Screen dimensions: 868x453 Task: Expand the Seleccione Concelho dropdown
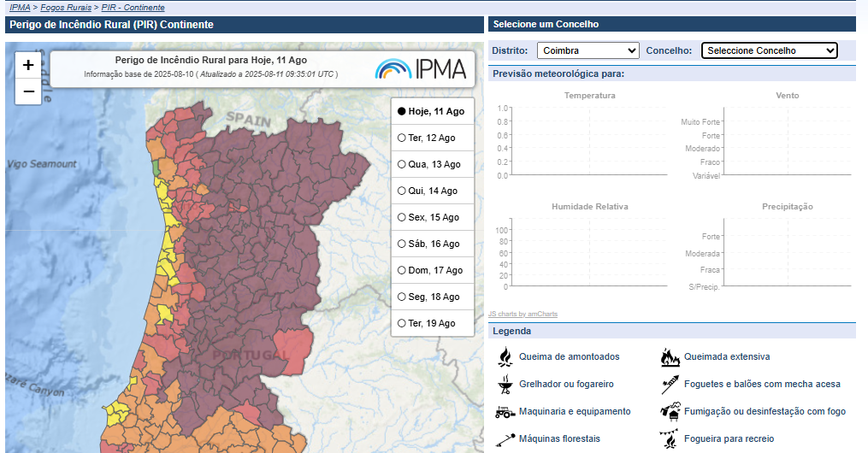pyautogui.click(x=769, y=50)
